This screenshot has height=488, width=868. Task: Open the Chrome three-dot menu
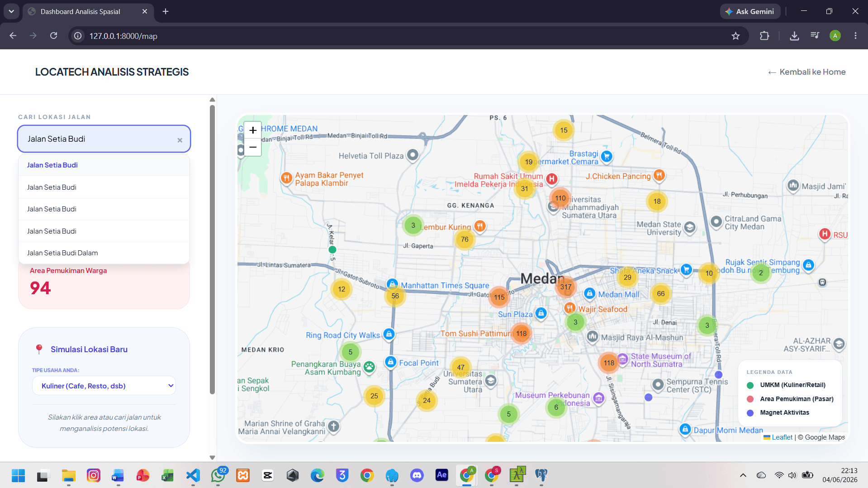[855, 36]
